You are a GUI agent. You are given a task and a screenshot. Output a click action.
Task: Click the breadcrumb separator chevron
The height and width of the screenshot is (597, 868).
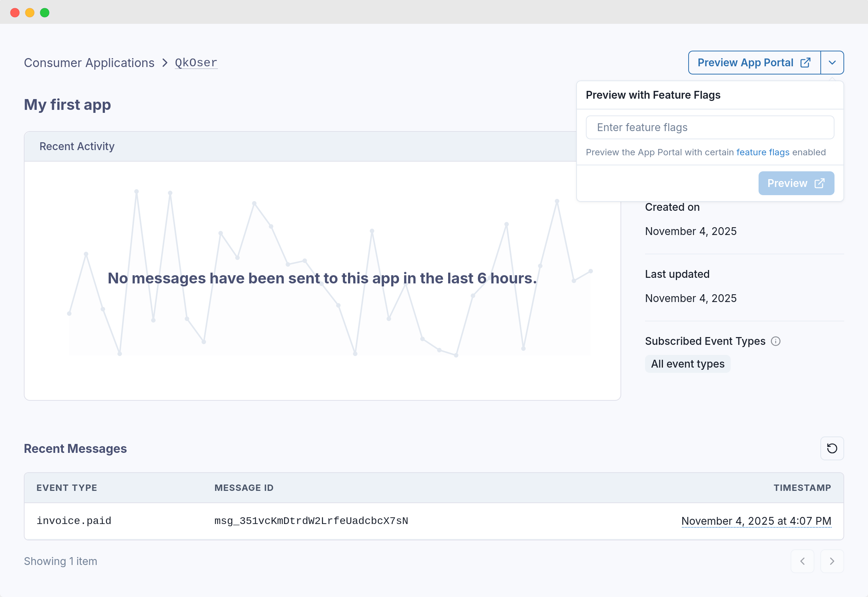point(165,63)
